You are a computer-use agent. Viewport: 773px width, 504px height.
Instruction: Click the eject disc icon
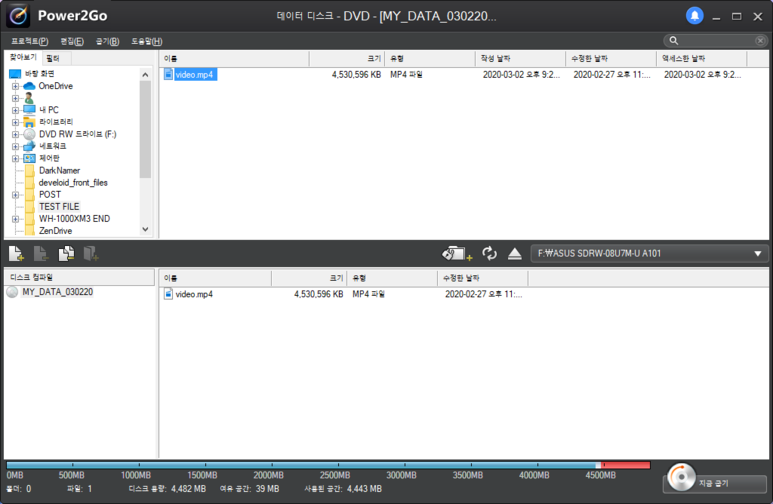(515, 253)
